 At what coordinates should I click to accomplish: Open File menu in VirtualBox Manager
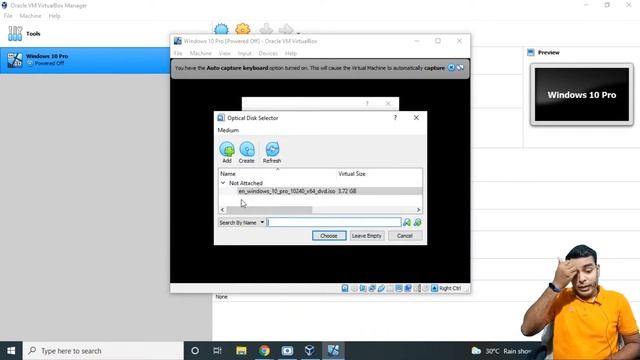tap(8, 16)
